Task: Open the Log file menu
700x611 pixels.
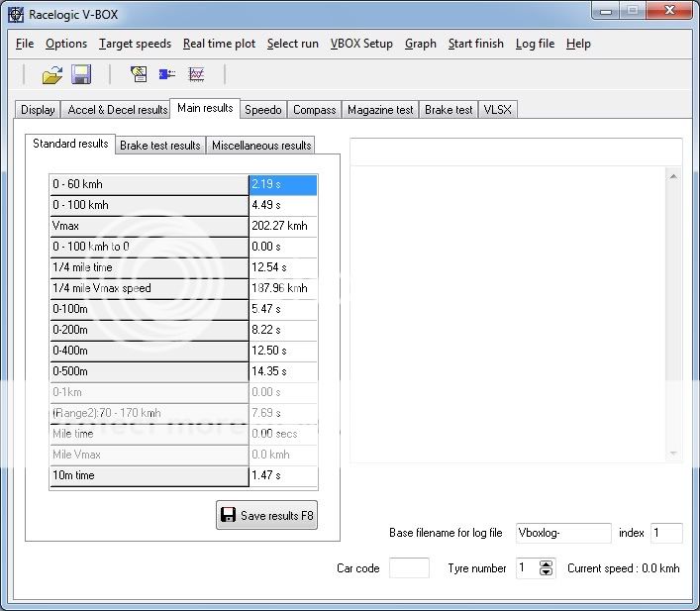Action: tap(535, 44)
